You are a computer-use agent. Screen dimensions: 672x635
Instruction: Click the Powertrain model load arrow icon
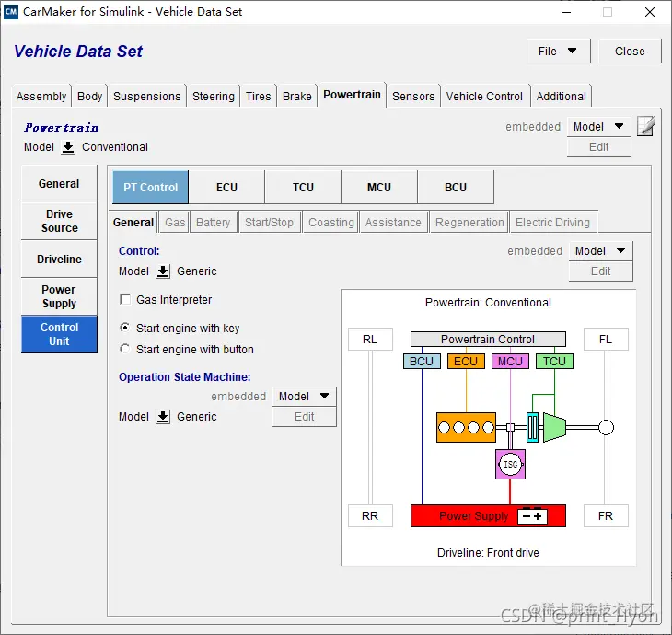tap(68, 147)
